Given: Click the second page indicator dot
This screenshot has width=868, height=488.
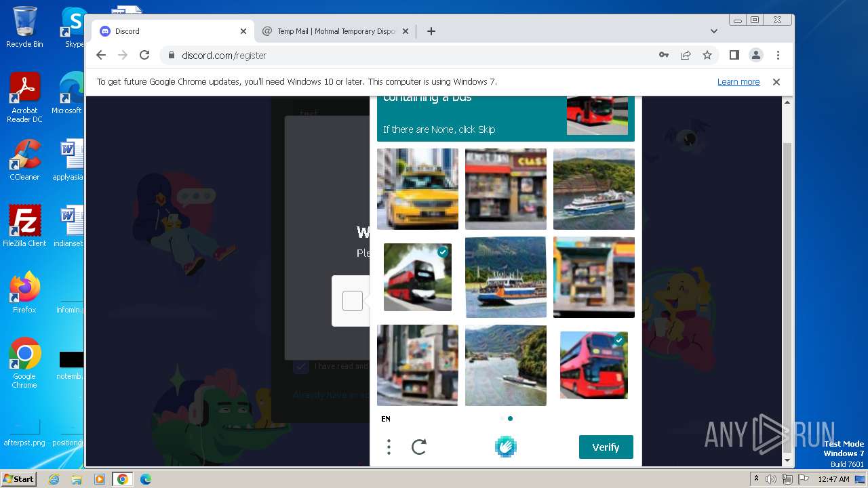Looking at the screenshot, I should pyautogui.click(x=510, y=418).
